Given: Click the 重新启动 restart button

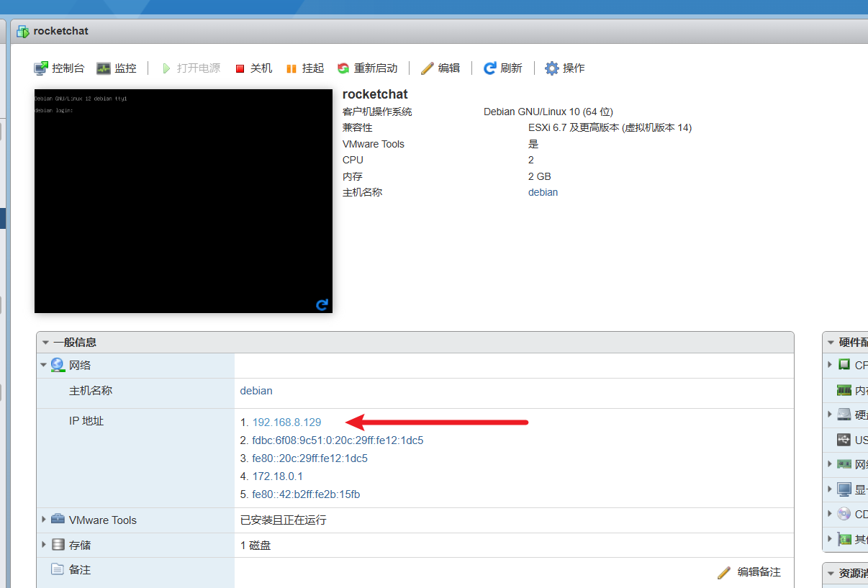Looking at the screenshot, I should point(367,68).
